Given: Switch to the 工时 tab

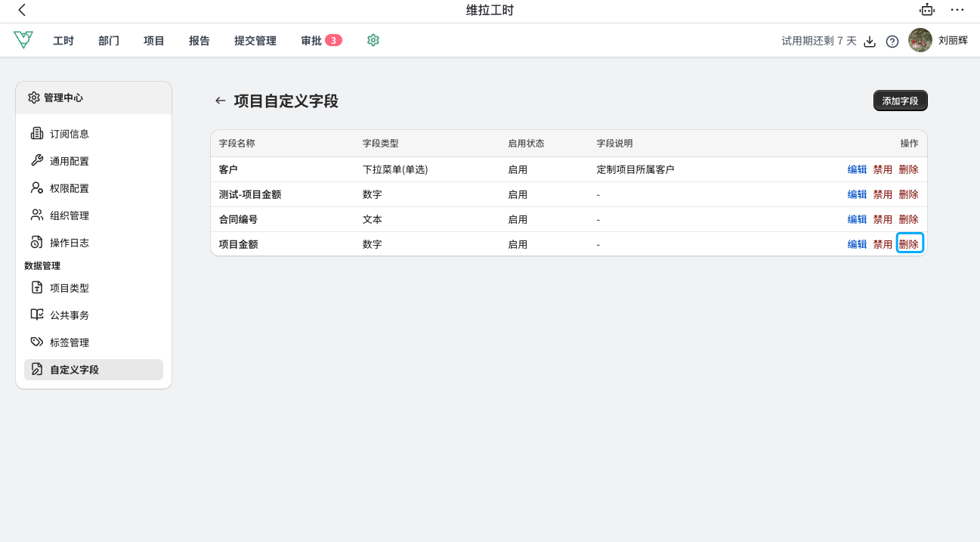Looking at the screenshot, I should (63, 41).
